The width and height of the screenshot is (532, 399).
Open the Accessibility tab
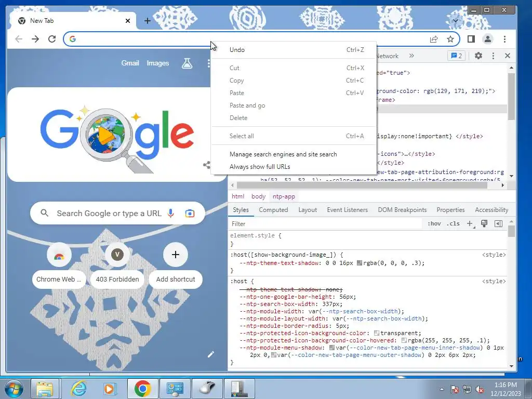pos(491,210)
